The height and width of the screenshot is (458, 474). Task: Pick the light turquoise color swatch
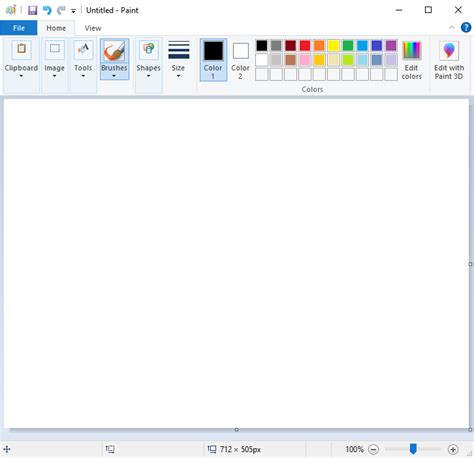coord(362,60)
